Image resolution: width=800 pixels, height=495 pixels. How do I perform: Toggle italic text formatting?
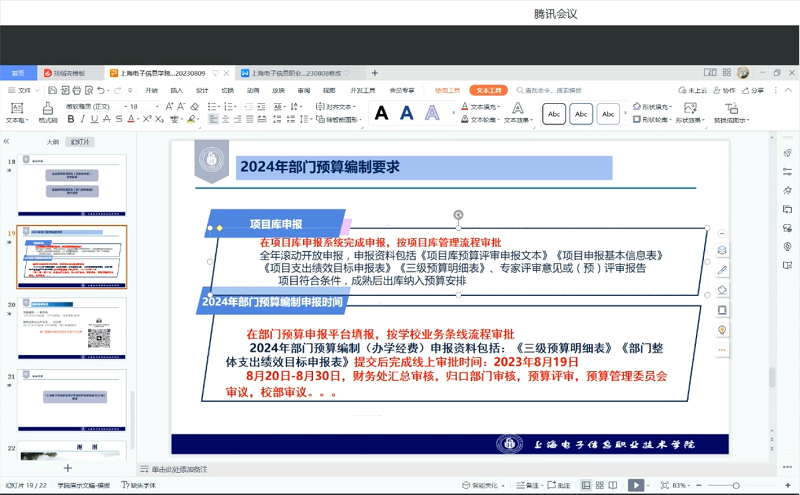[82, 120]
